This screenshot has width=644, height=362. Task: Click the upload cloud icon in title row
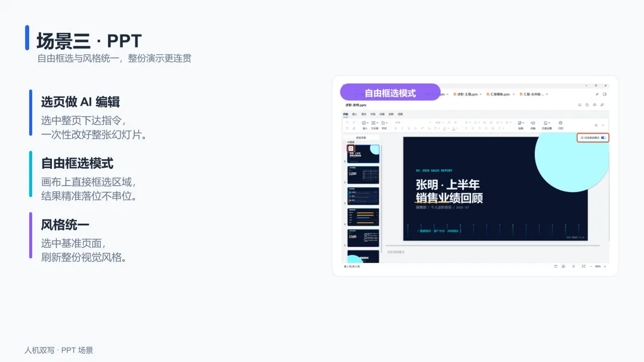pyautogui.click(x=595, y=105)
